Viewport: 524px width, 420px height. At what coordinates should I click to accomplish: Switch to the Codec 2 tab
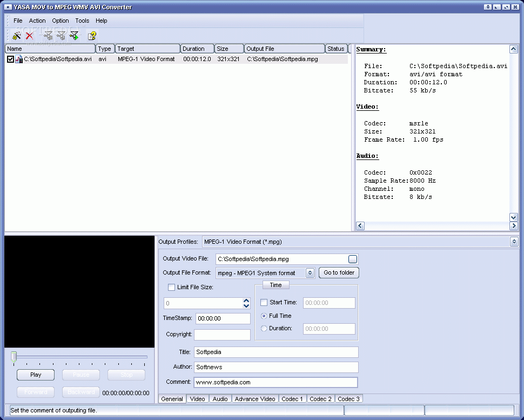click(x=320, y=399)
